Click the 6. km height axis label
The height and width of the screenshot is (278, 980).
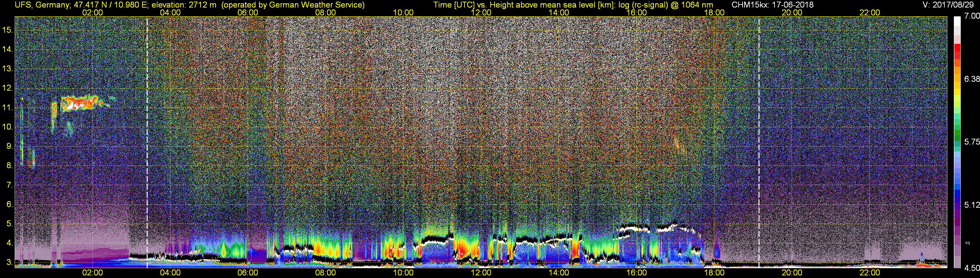(9, 204)
